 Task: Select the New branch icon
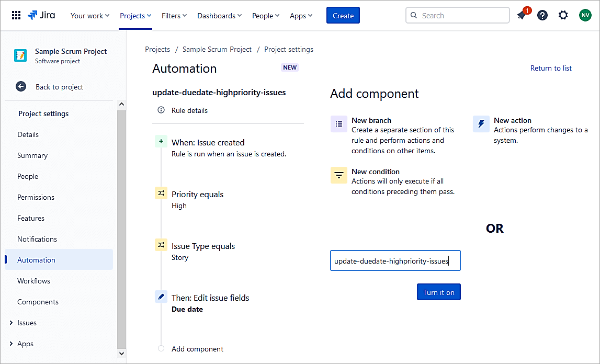click(x=339, y=124)
